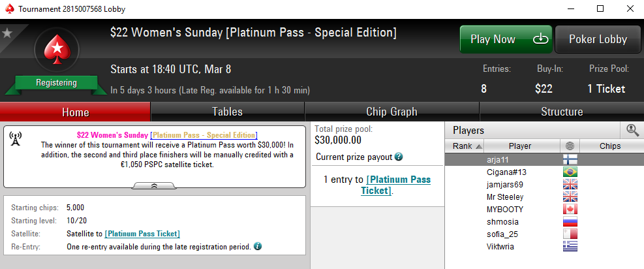Viewport: 644px width, 269px height.
Task: Click the PokerStars red spade logo
Action: 56,49
